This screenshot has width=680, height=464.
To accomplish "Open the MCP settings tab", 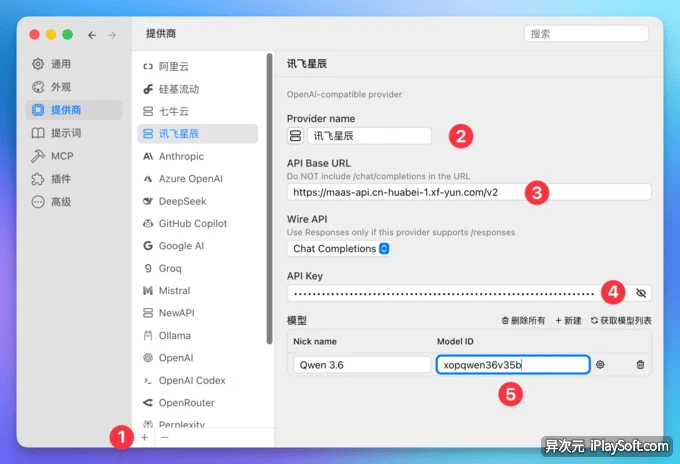I will pyautogui.click(x=74, y=156).
